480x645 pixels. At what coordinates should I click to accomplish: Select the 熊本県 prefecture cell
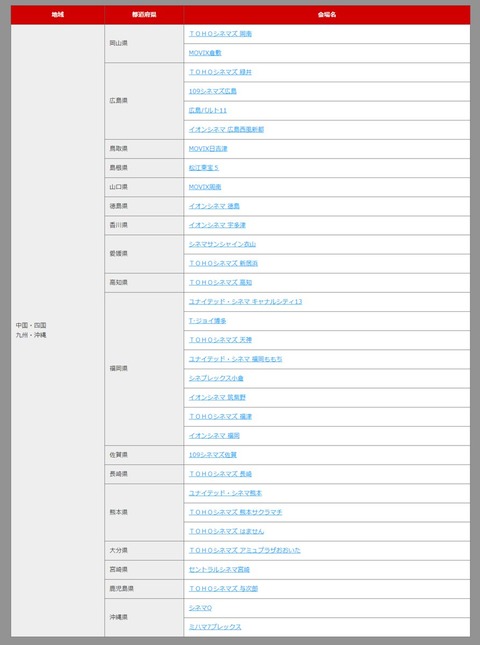click(x=144, y=512)
